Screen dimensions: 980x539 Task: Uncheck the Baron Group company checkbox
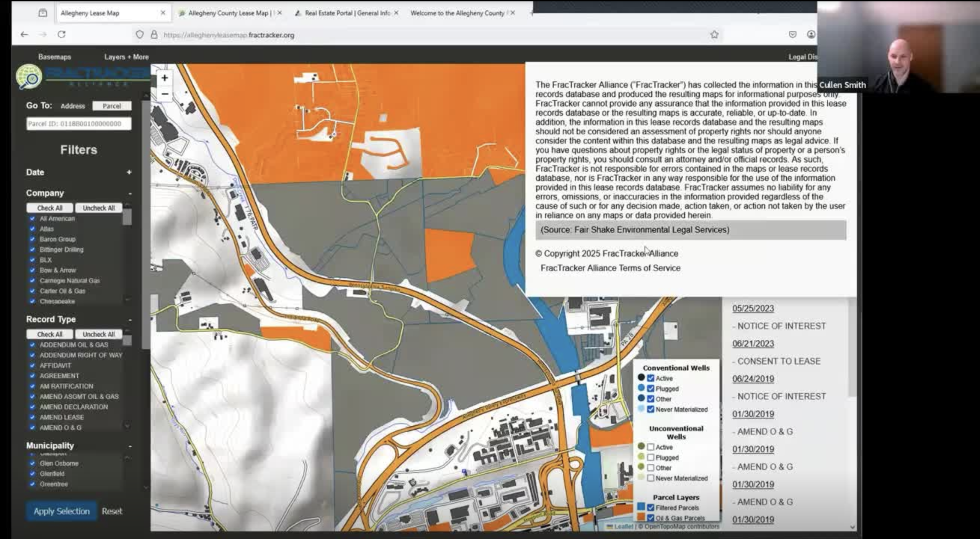tap(33, 239)
